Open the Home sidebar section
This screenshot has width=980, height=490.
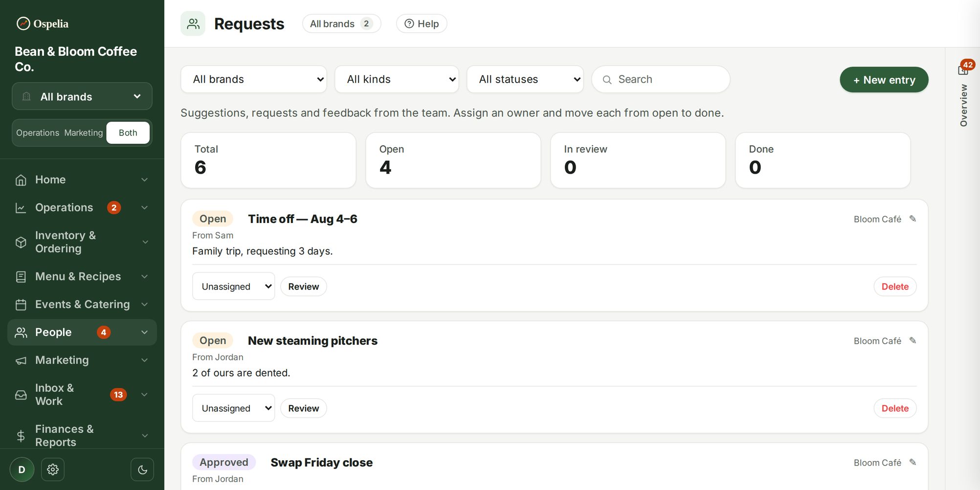82,179
